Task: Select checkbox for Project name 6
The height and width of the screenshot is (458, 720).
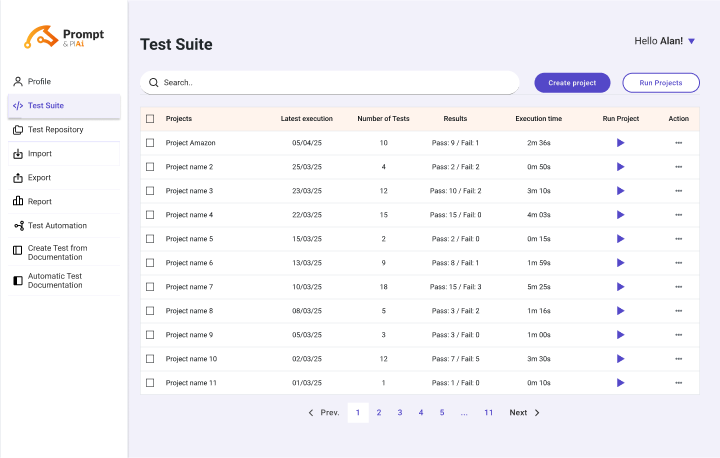Action: tap(150, 263)
